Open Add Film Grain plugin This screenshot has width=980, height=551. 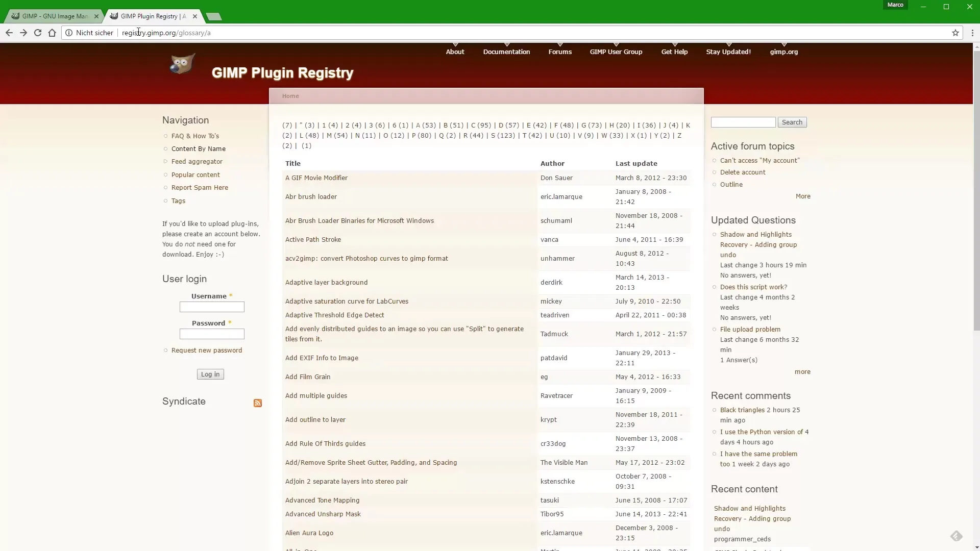click(308, 377)
